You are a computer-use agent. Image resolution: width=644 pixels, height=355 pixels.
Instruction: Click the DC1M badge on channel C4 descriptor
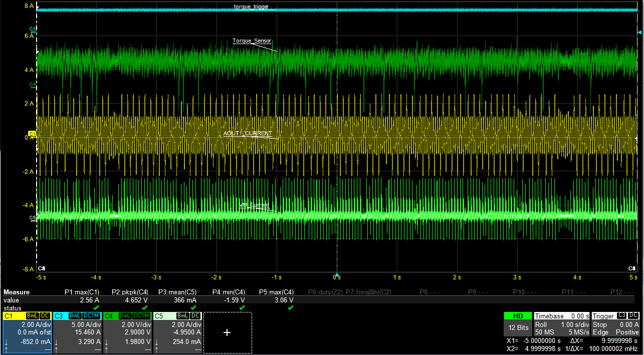[x=142, y=316]
